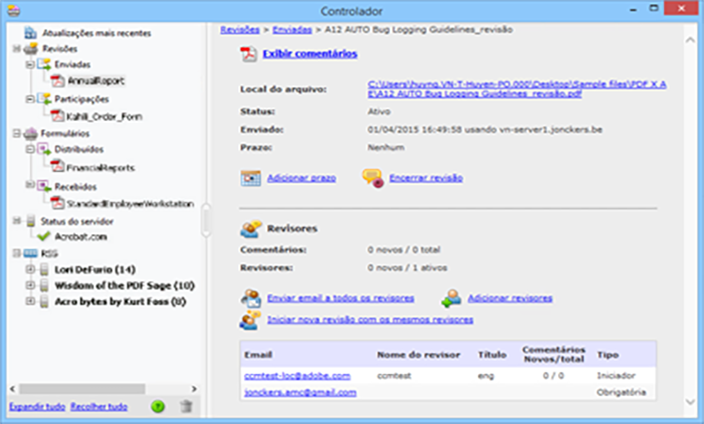Click the Encerrar revisão speech bubble icon
The width and height of the screenshot is (704, 424).
point(373,178)
